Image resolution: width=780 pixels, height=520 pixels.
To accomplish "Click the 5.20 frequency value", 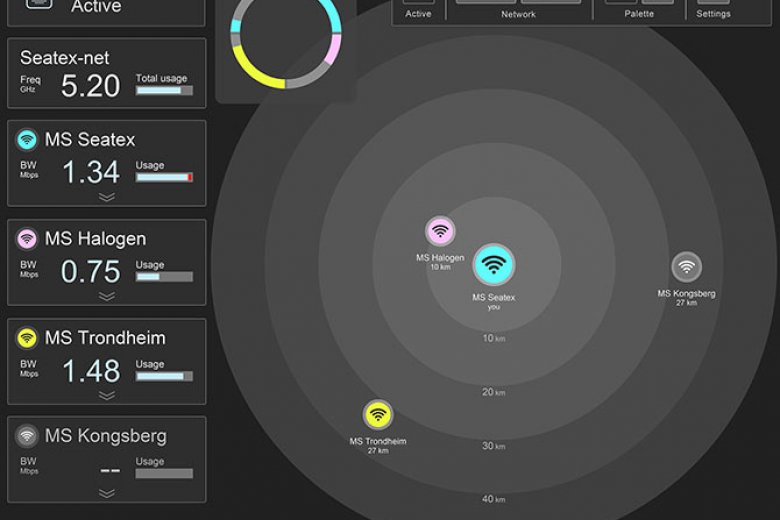I will click(91, 86).
